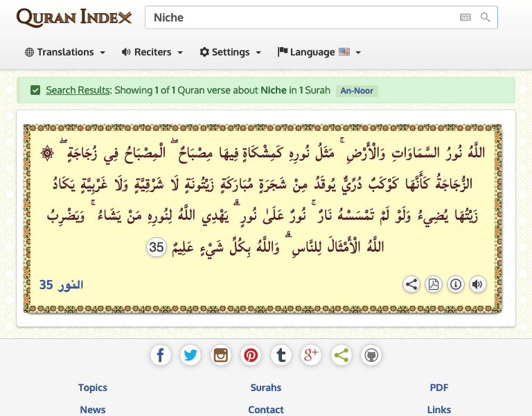This screenshot has width=532, height=416.
Task: Open the Surahs footer link
Action: tap(266, 388)
